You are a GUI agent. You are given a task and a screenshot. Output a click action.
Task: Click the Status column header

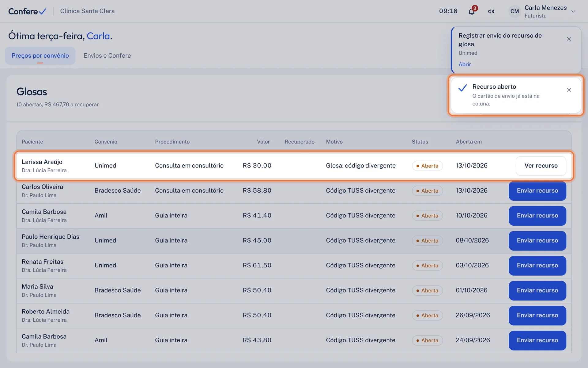420,142
